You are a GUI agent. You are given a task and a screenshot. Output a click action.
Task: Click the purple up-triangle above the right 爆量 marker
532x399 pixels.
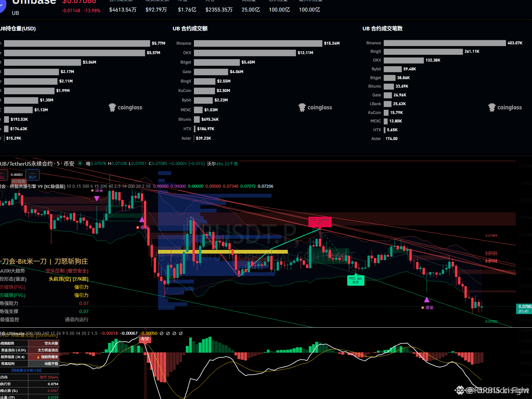(x=427, y=300)
